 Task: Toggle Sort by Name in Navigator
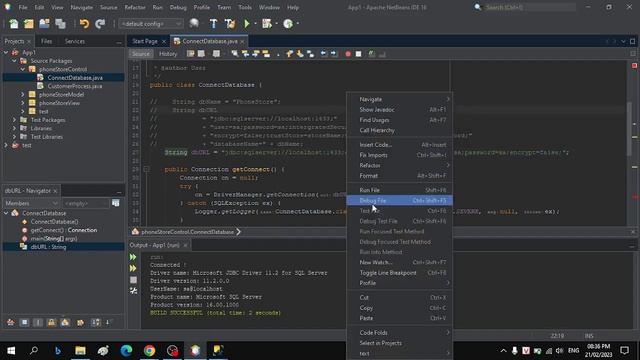(x=96, y=322)
